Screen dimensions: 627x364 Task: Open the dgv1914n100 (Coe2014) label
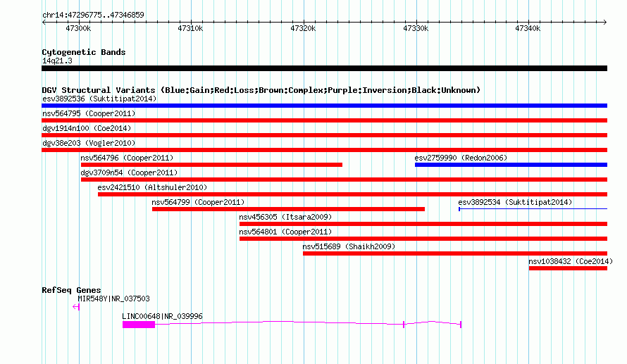click(x=87, y=128)
